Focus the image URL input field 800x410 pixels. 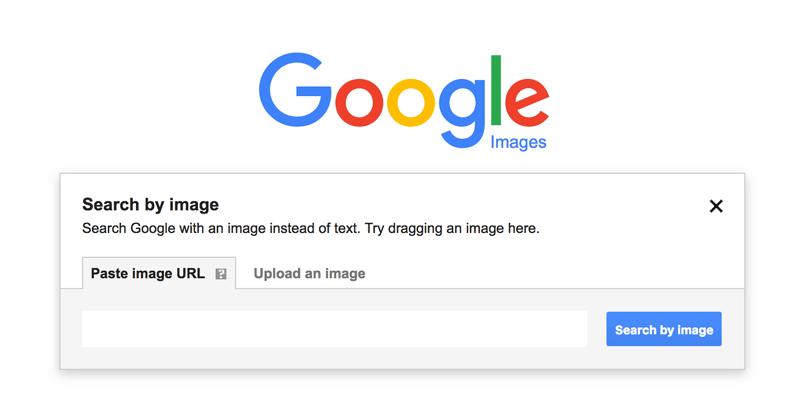pos(334,329)
